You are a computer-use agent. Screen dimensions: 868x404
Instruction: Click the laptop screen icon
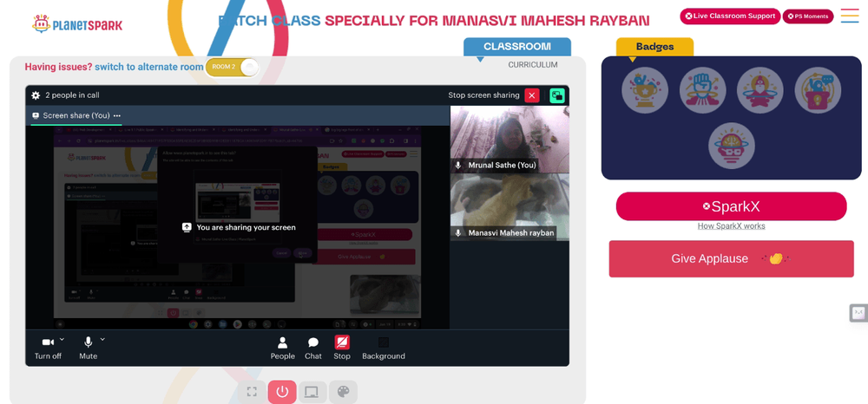(312, 392)
